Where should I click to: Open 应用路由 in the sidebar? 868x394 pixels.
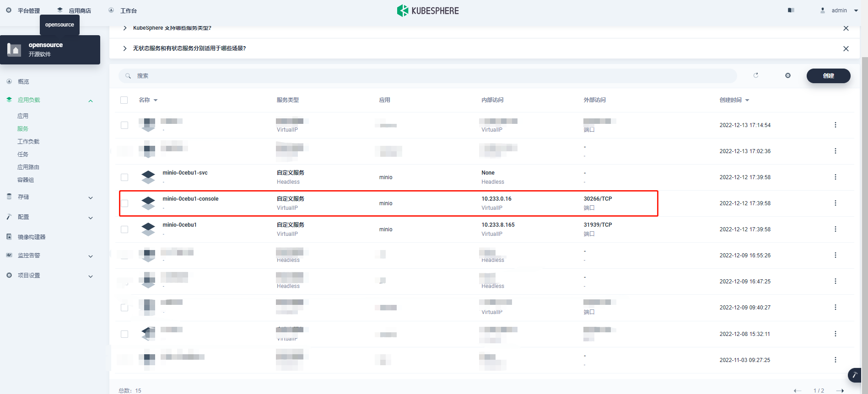coord(28,167)
